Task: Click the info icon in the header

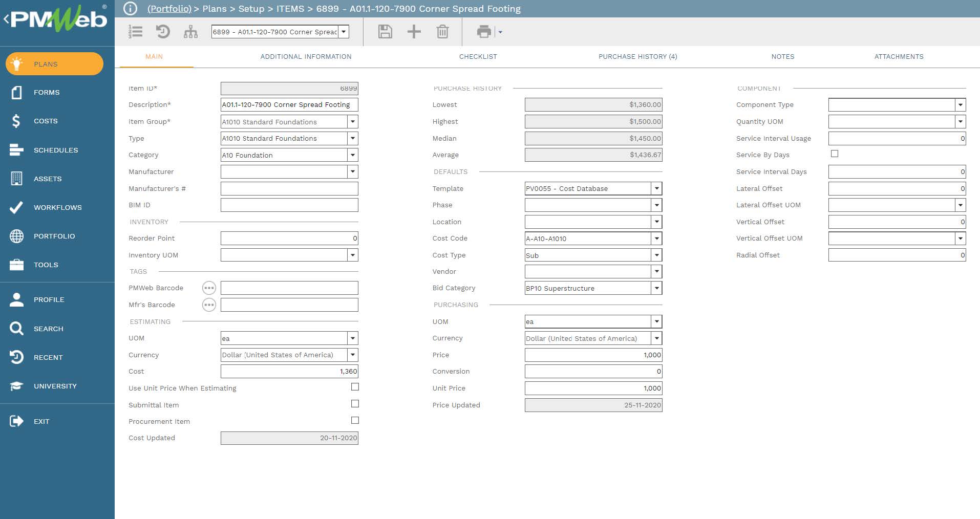Action: pyautogui.click(x=131, y=9)
